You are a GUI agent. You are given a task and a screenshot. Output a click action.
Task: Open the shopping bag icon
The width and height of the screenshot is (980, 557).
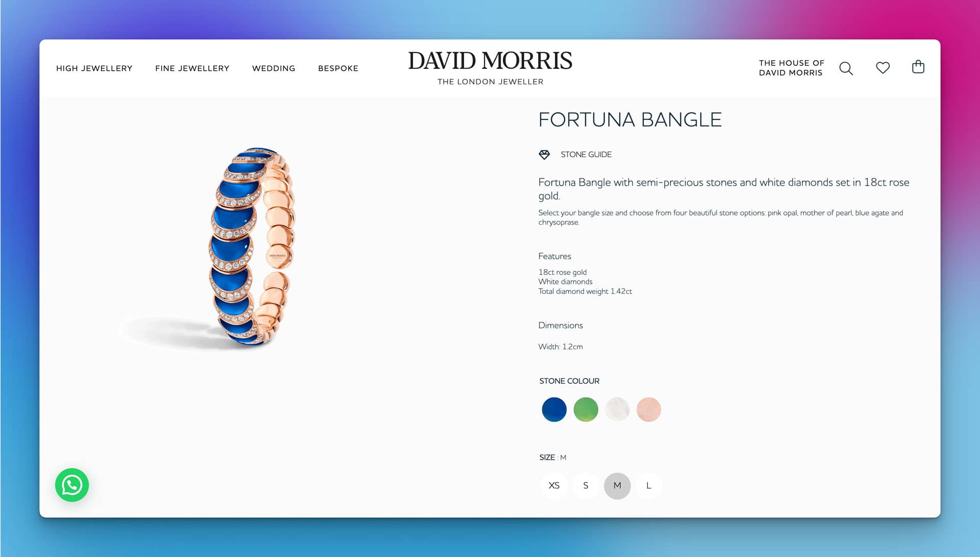[918, 67]
